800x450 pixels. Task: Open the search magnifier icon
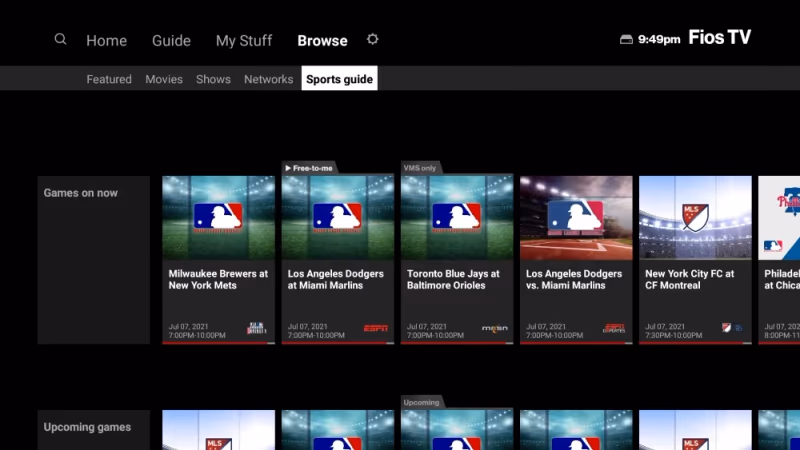[x=60, y=39]
